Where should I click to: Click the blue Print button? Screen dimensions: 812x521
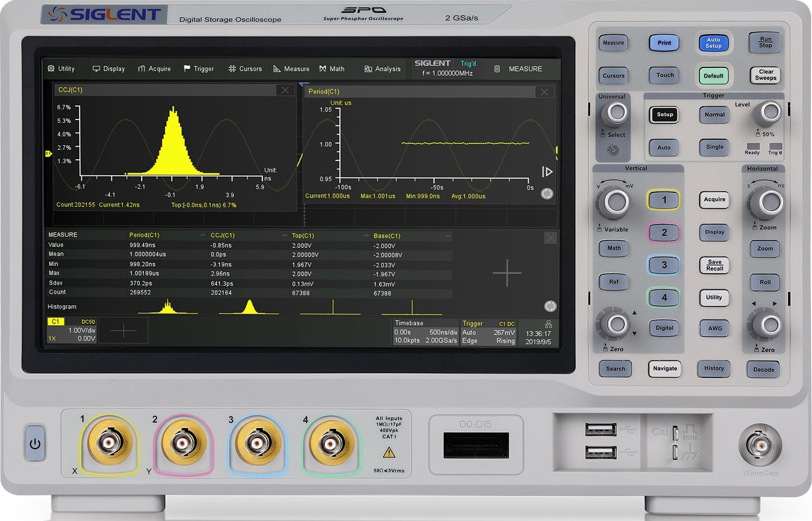click(664, 43)
